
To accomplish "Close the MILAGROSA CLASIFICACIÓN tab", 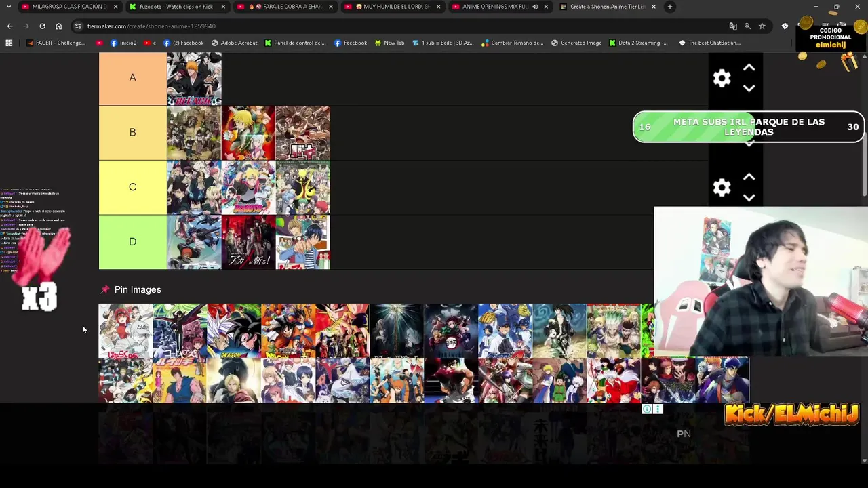I will [x=115, y=7].
